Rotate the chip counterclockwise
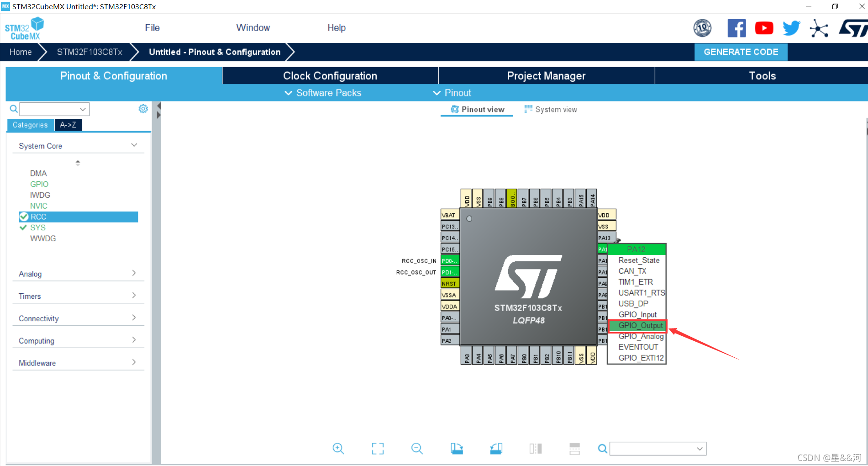This screenshot has height=466, width=868. tap(496, 448)
